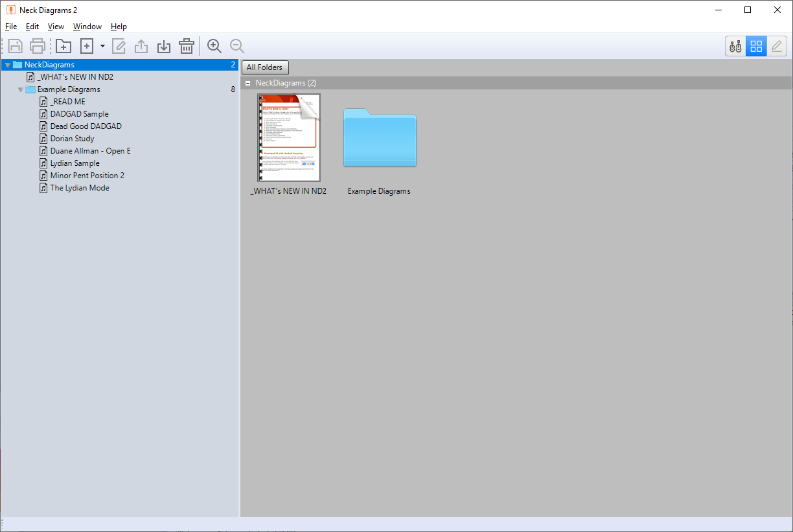
Task: Click the save icon in toolbar
Action: 16,46
